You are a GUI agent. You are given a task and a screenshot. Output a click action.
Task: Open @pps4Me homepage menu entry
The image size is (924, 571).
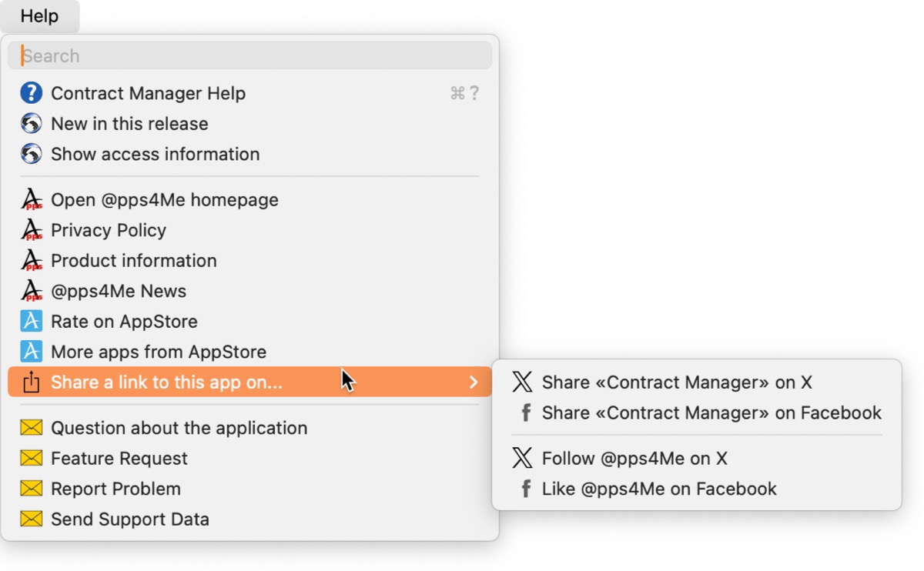pos(249,200)
